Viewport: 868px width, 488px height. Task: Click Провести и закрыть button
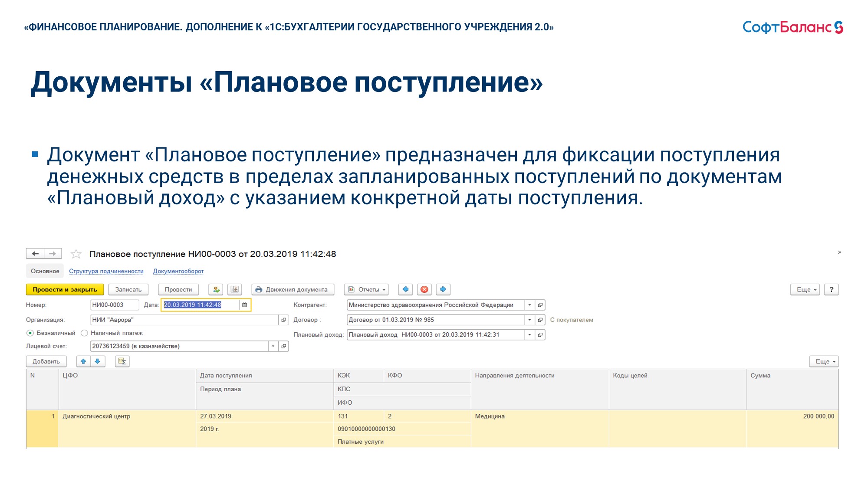65,289
